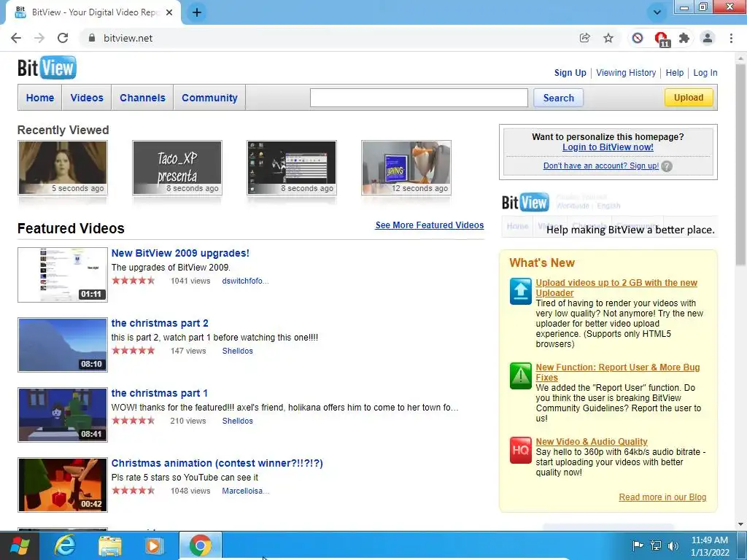Click the BitView logo at top left
This screenshot has height=560, width=747.
[x=47, y=68]
